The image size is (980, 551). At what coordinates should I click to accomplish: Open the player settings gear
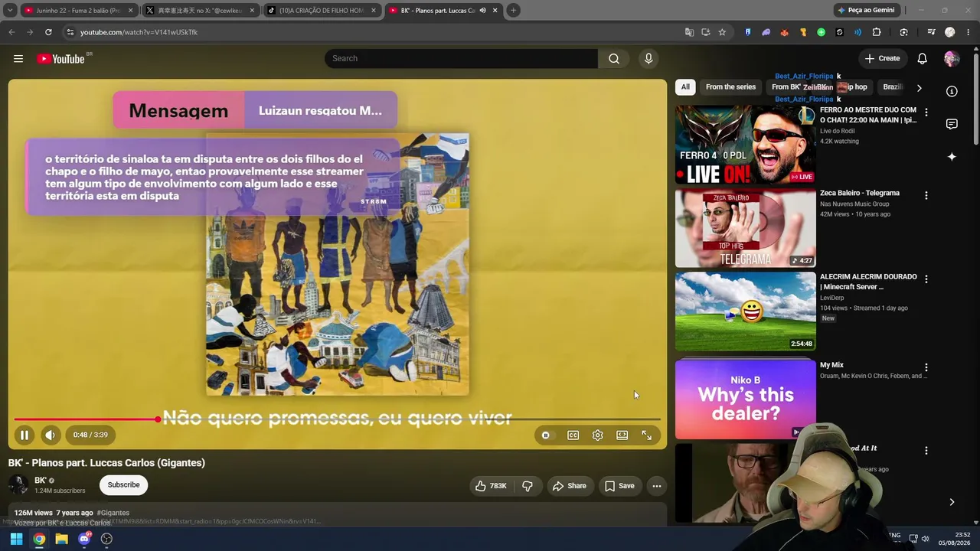[598, 435]
